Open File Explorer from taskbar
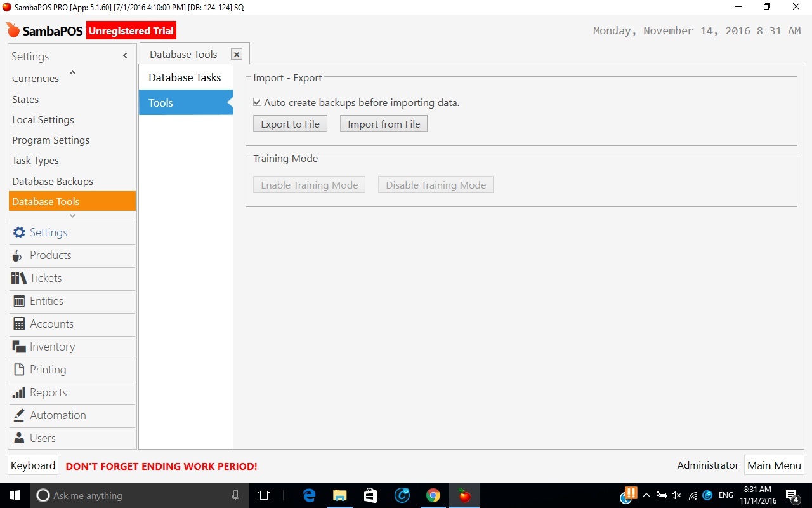Image resolution: width=812 pixels, height=508 pixels. pos(340,495)
